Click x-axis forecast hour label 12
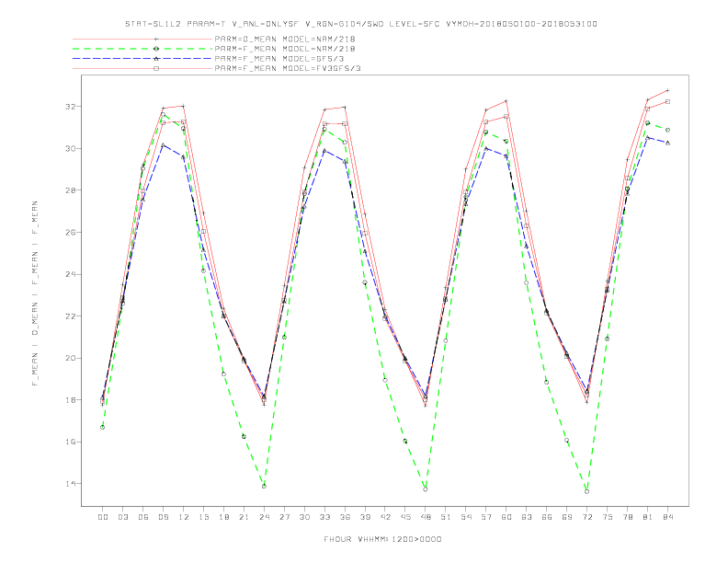728x563 pixels. coord(184,517)
